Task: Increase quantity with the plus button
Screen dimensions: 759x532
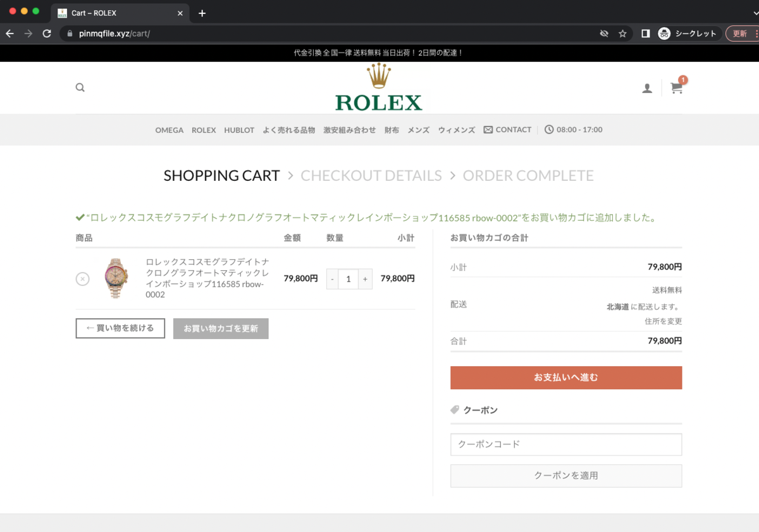Action: point(365,279)
